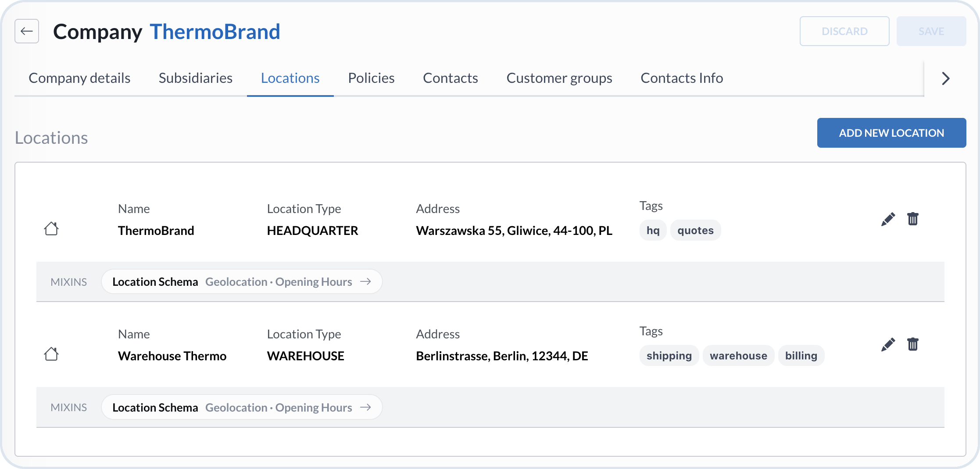
Task: Delete the Warehouse Thermo location trash icon
Action: (913, 344)
